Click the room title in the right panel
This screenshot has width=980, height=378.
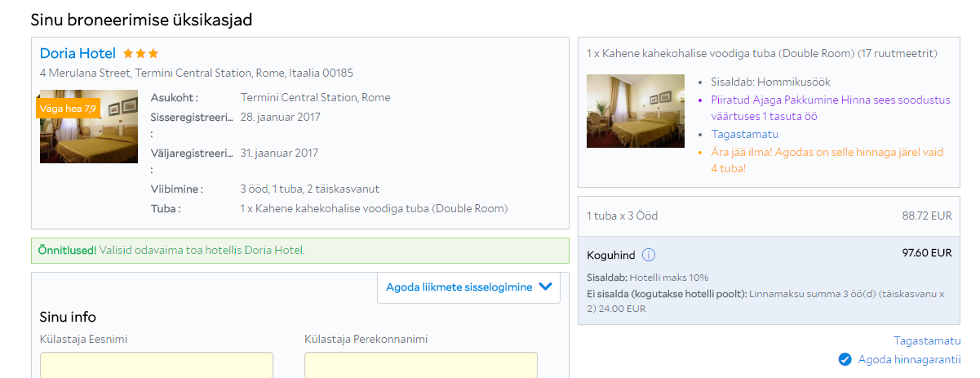pyautogui.click(x=762, y=53)
